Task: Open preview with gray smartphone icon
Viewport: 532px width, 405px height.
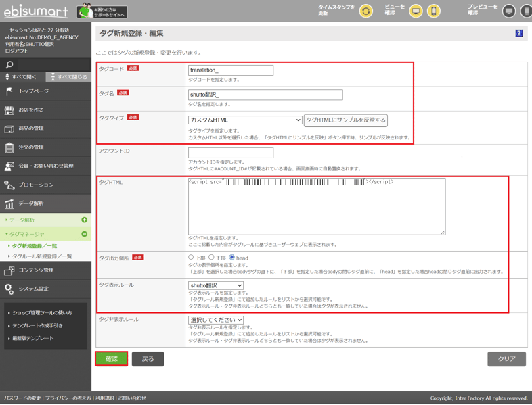Action: coord(526,11)
